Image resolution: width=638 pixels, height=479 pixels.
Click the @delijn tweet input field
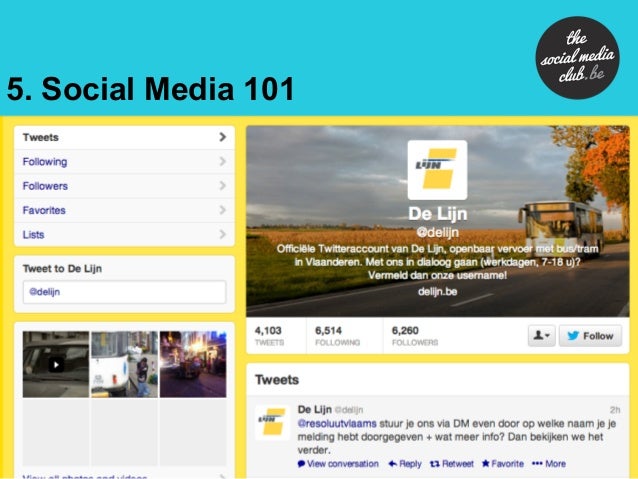point(125,292)
